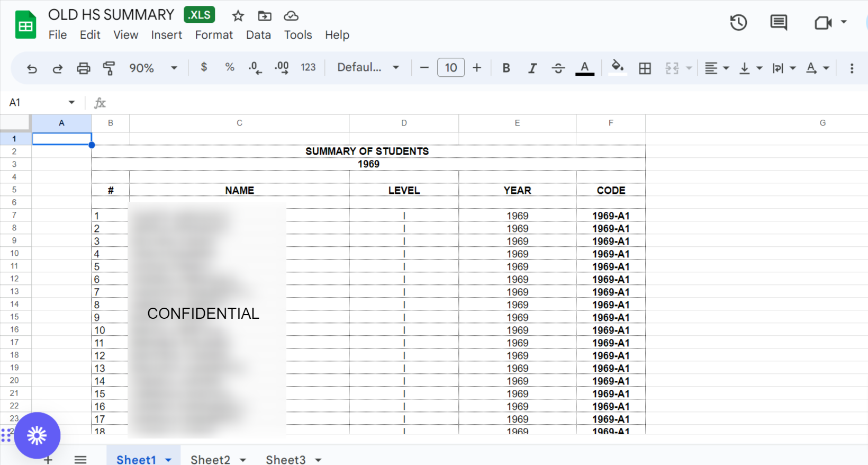Viewport: 868px width, 465px height.
Task: Click the .XLS file format badge
Action: click(200, 15)
